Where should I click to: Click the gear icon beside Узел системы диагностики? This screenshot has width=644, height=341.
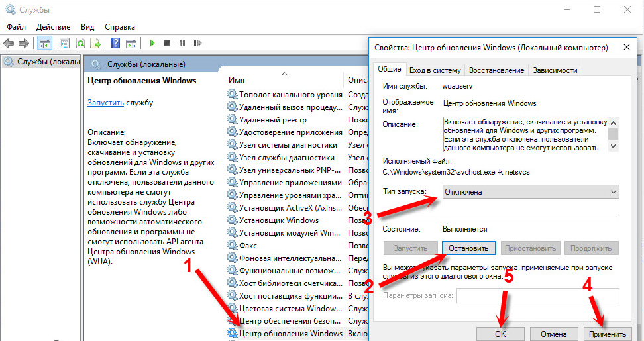coord(233,145)
